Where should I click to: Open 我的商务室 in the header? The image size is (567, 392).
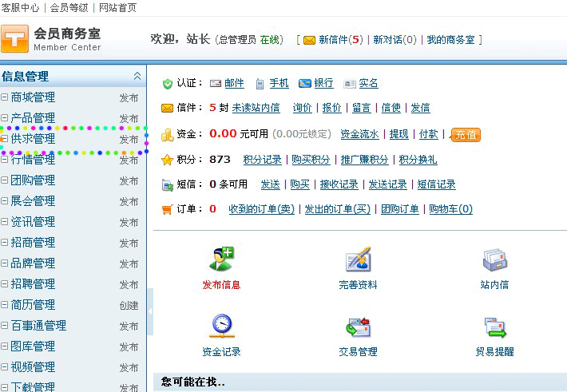[x=450, y=40]
